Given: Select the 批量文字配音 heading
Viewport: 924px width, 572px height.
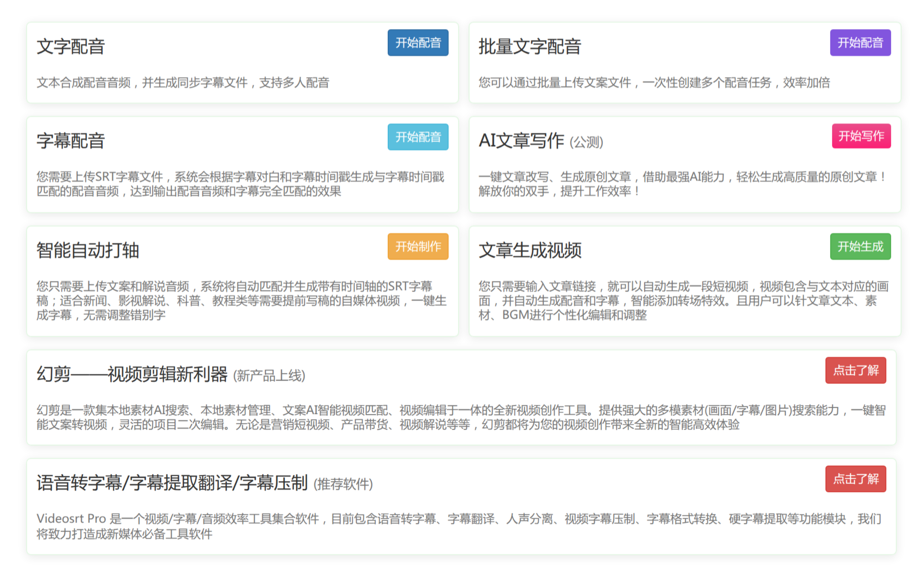Looking at the screenshot, I should [x=529, y=46].
